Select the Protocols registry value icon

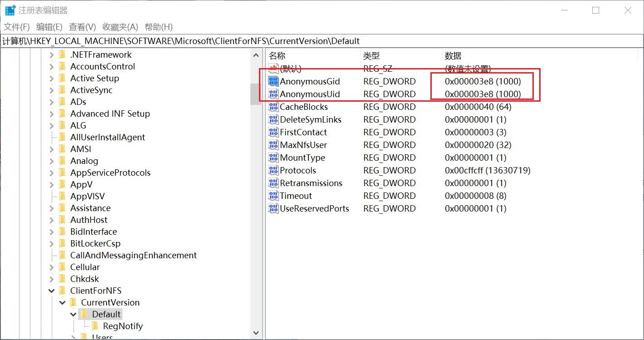point(273,171)
